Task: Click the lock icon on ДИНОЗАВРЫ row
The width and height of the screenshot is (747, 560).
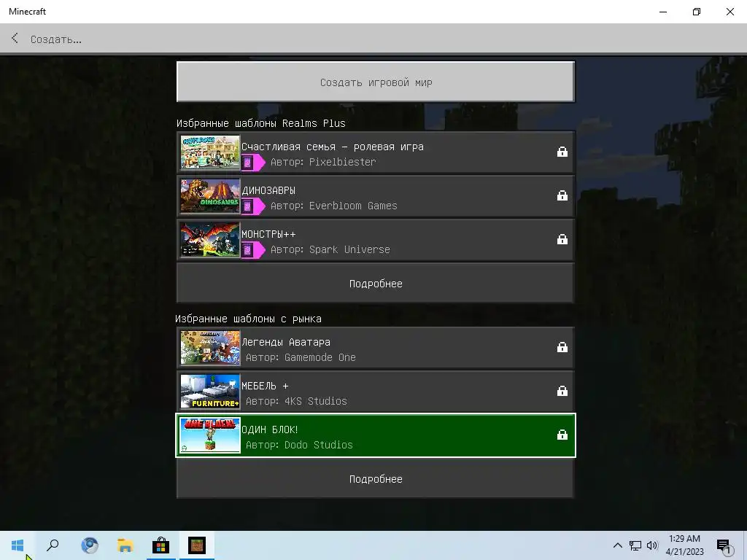Action: click(562, 195)
